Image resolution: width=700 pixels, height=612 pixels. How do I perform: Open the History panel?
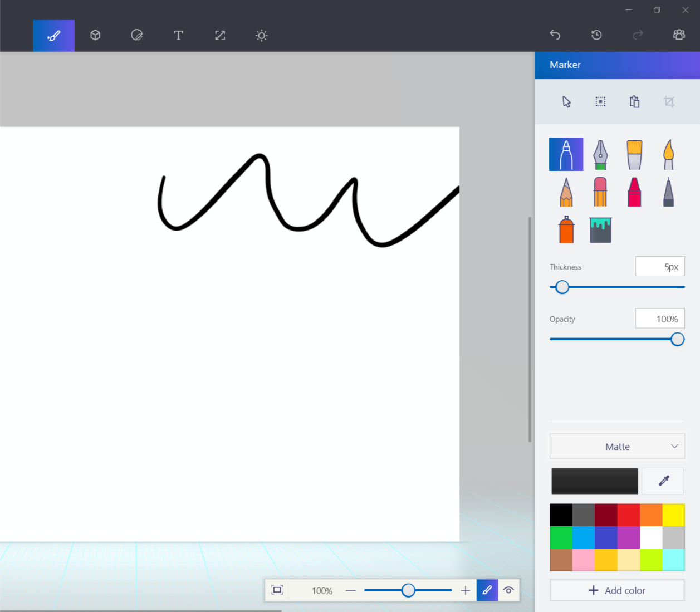pyautogui.click(x=596, y=35)
